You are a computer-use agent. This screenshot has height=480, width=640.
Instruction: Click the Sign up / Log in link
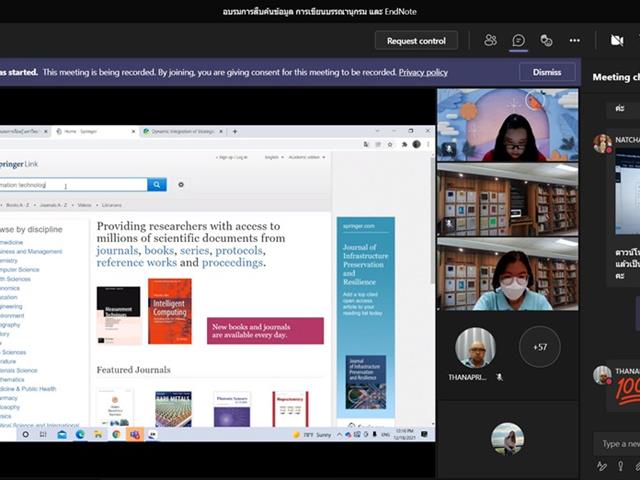(231, 157)
